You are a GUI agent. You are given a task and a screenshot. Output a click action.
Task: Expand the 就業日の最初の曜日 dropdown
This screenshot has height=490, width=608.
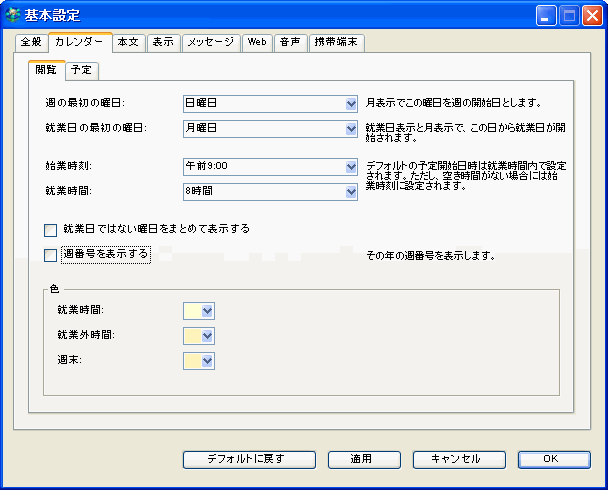point(271,129)
